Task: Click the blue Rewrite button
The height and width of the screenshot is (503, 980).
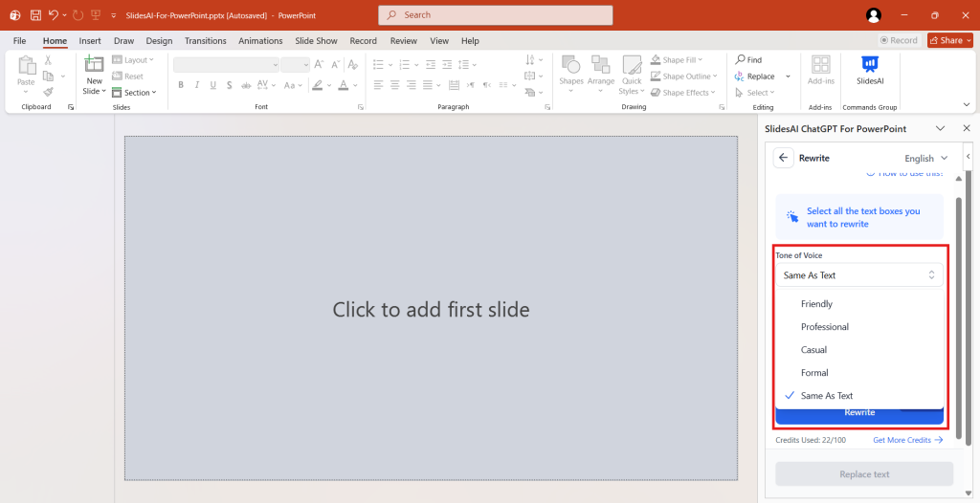Action: [859, 414]
